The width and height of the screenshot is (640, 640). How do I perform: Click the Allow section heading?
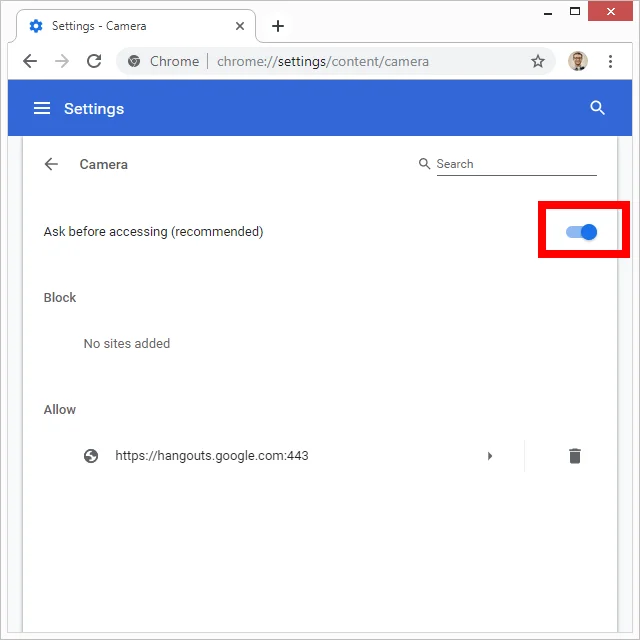coord(60,409)
